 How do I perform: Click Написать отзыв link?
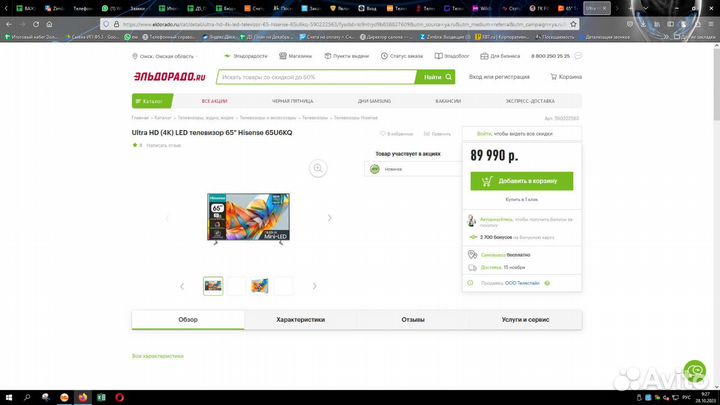pos(163,145)
